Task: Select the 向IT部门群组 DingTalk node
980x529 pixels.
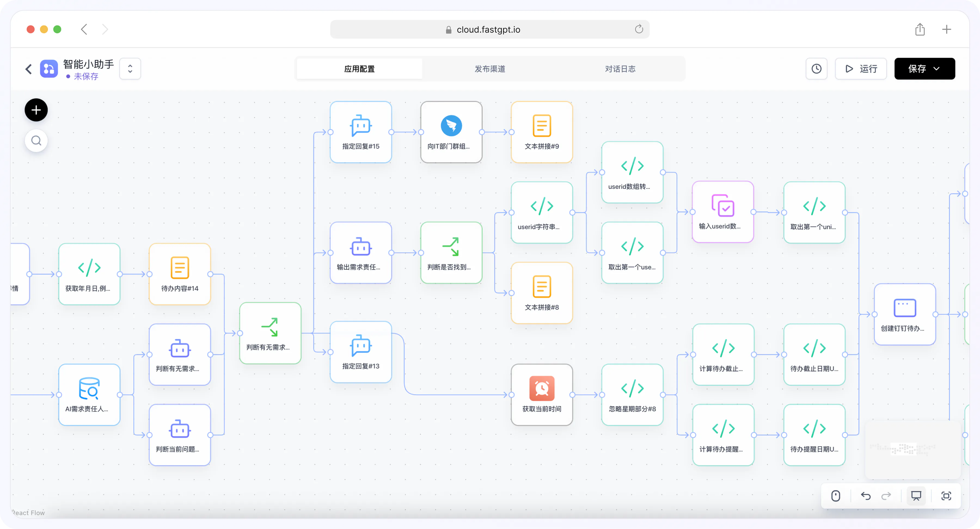Action: pyautogui.click(x=451, y=132)
